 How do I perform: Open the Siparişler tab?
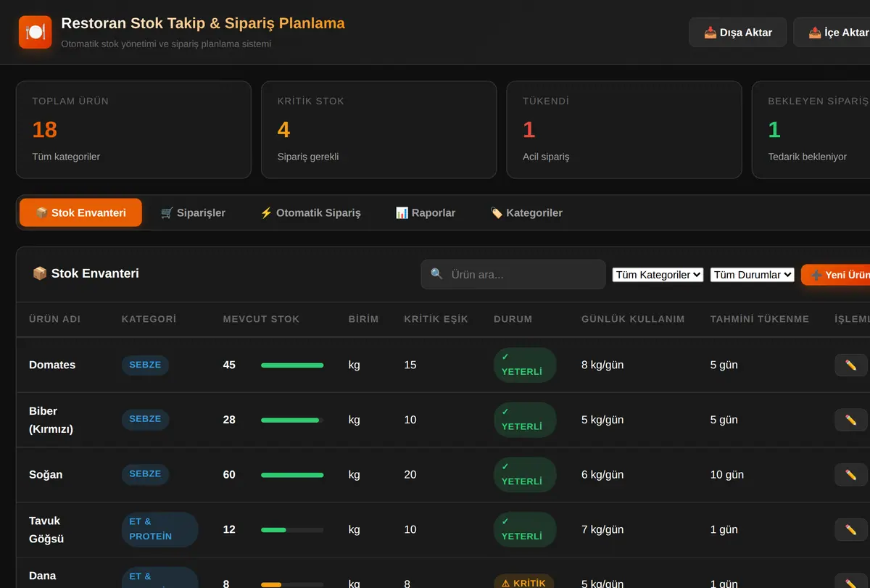click(x=193, y=212)
